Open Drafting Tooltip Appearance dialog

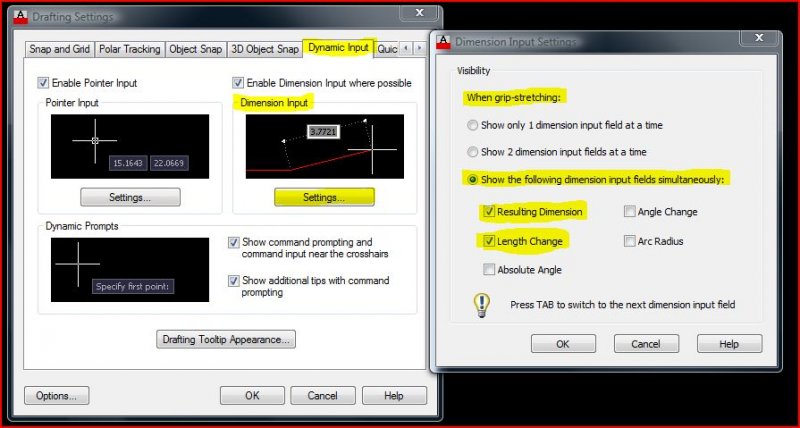point(226,340)
